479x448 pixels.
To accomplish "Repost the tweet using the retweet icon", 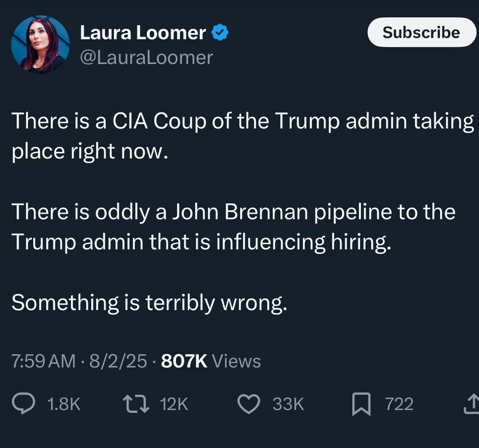I will pos(136,404).
